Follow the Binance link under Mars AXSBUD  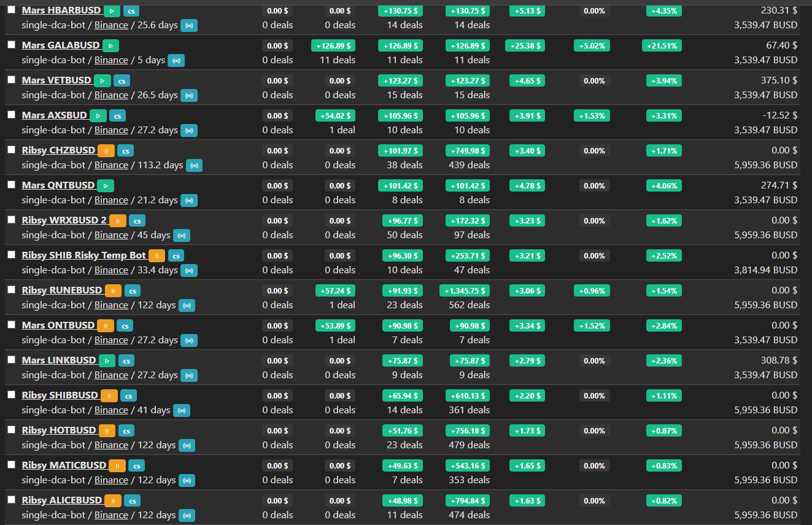point(111,130)
